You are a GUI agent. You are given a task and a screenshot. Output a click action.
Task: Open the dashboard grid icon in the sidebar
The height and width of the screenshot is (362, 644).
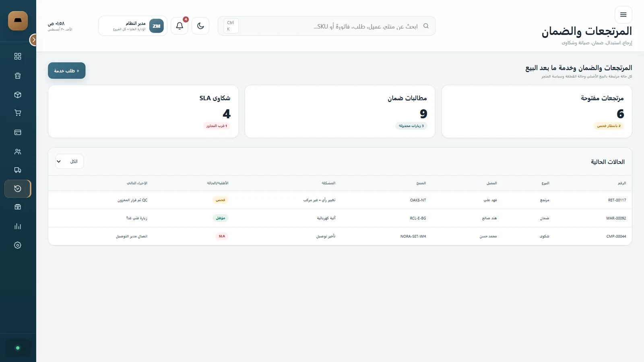pyautogui.click(x=18, y=56)
